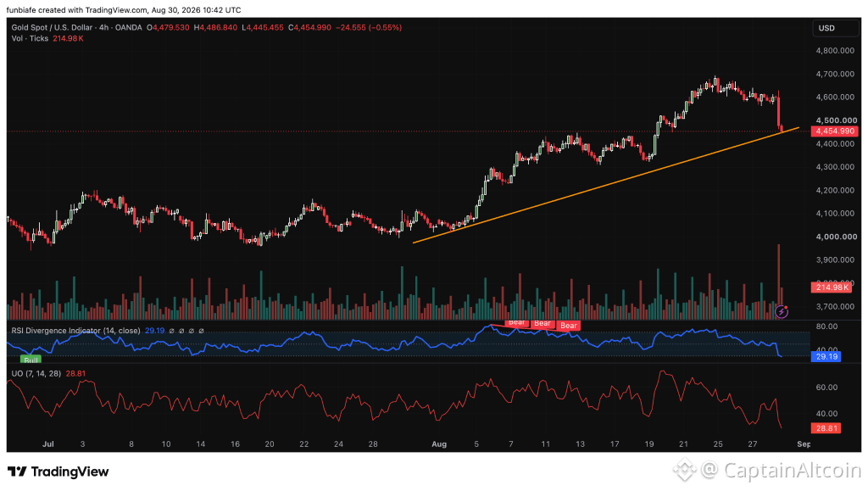The width and height of the screenshot is (868, 491).
Task: Click the 3,700.000 price axis label
Action: click(835, 306)
